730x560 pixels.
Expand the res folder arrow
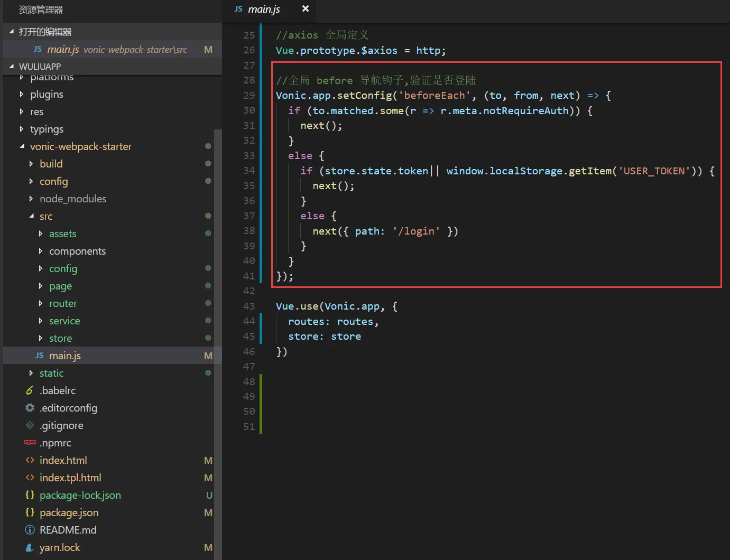[x=22, y=111]
